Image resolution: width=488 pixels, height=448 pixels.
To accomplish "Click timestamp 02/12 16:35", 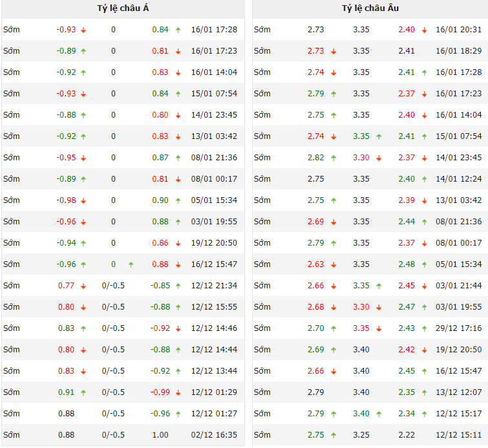I will coord(214,435).
